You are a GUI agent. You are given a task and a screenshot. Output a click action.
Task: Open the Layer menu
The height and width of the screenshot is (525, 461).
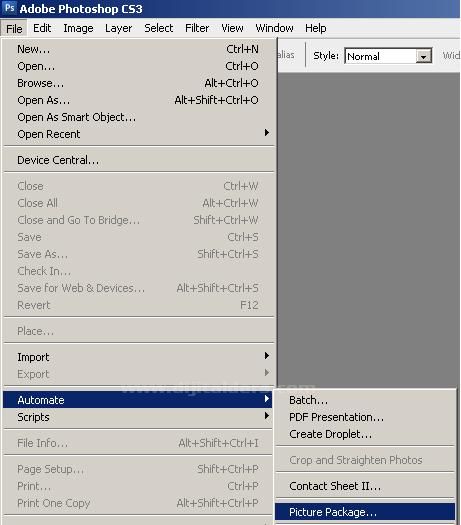pos(119,28)
